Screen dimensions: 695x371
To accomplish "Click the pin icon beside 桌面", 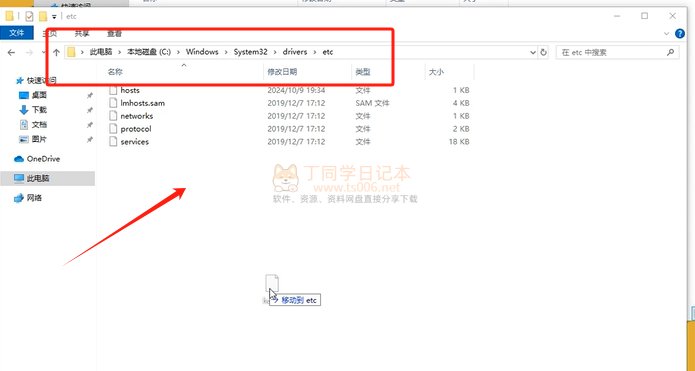I will pos(90,95).
